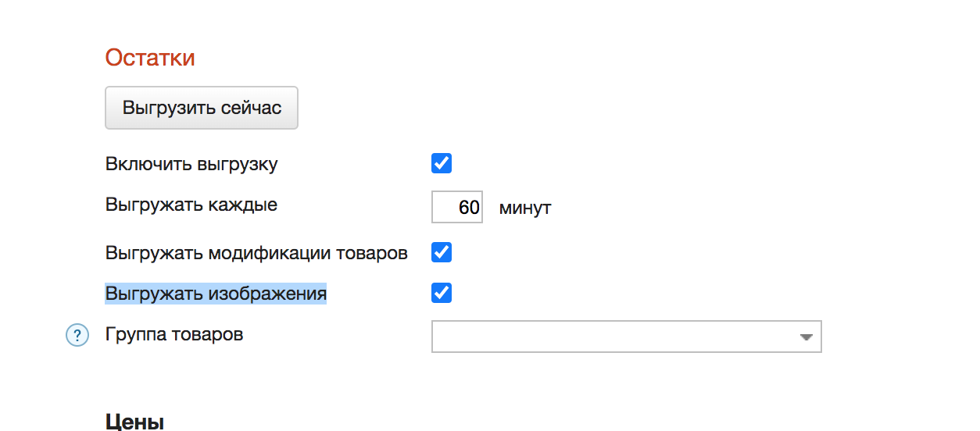This screenshot has width=980, height=431.
Task: Click the 60 minutes interval field
Action: (x=457, y=208)
